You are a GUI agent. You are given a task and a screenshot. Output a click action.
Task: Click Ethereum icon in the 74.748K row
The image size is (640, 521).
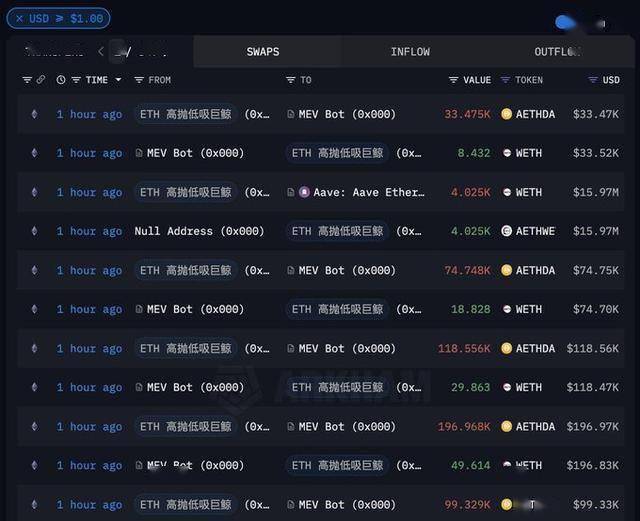click(x=35, y=270)
